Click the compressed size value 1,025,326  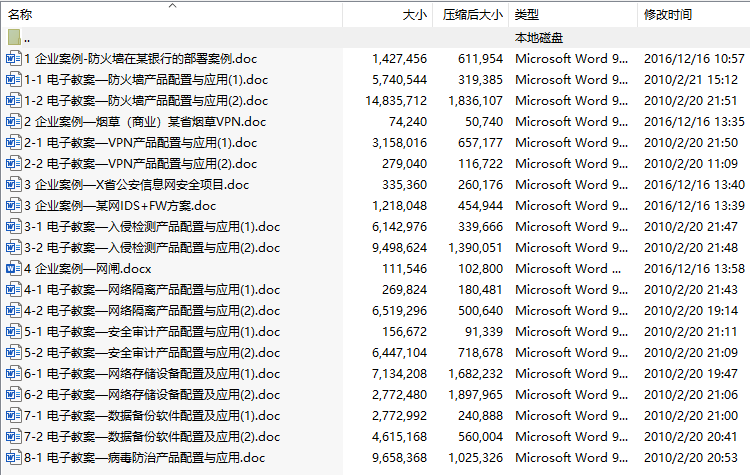(x=475, y=458)
